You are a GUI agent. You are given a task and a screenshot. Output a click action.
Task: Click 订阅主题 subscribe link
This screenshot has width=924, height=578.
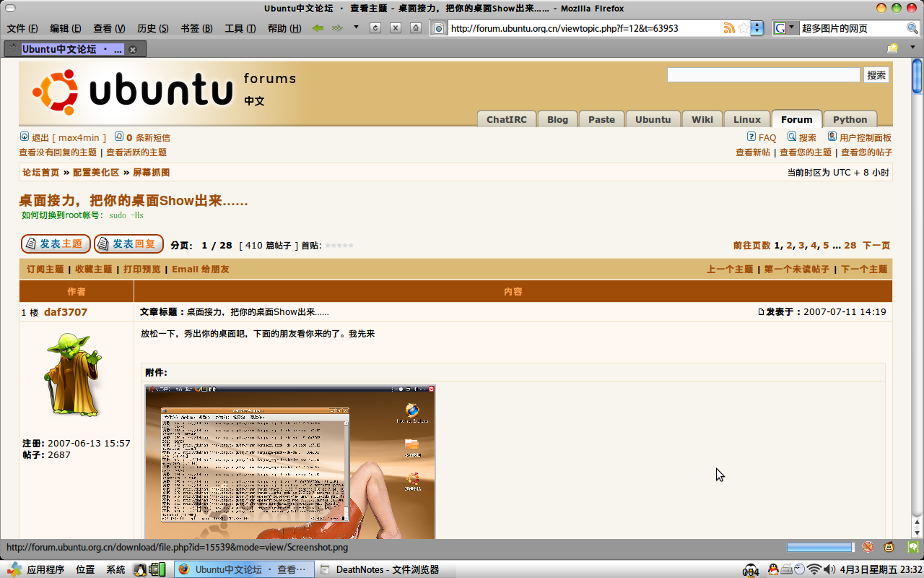pyautogui.click(x=45, y=269)
